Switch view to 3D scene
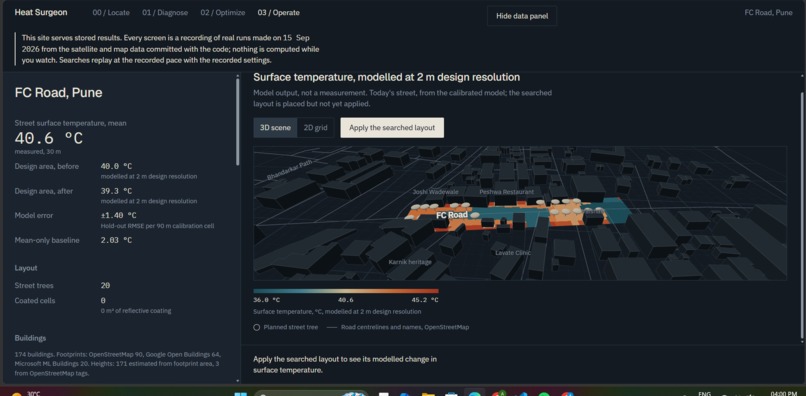This screenshot has height=396, width=806. pos(275,128)
